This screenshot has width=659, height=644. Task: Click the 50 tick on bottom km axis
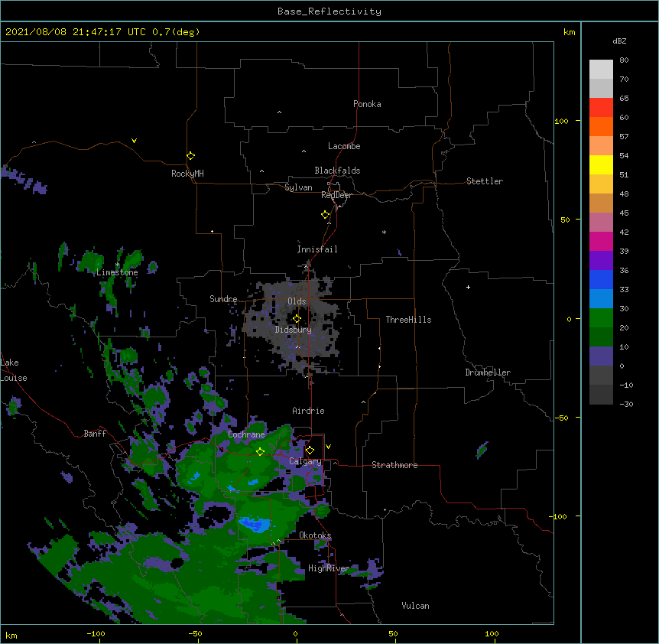(x=393, y=633)
